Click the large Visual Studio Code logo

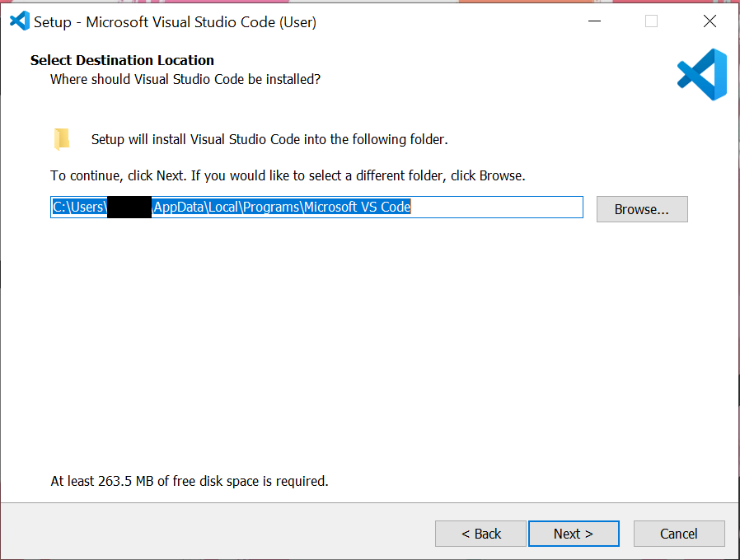coord(702,74)
